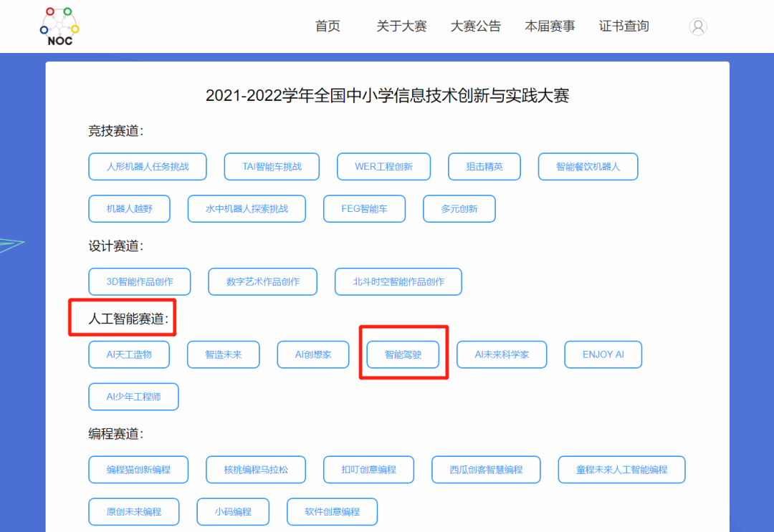Open the 关于大赛 menu item

tap(401, 26)
